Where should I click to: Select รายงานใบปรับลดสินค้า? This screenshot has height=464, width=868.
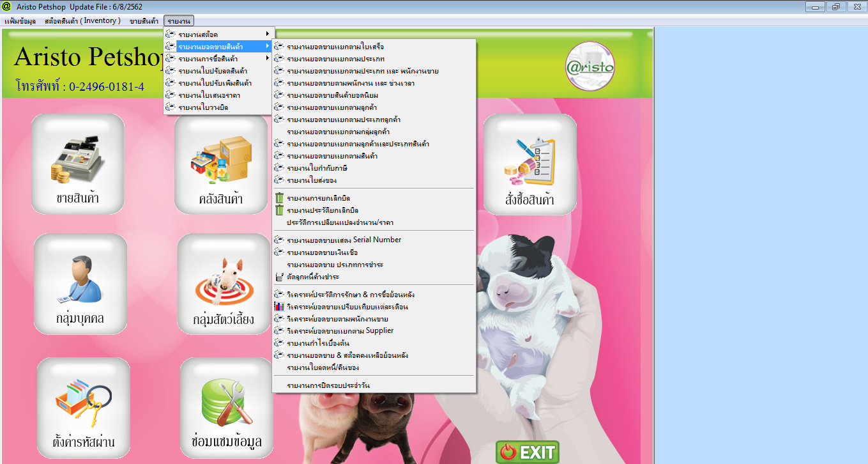tap(219, 71)
